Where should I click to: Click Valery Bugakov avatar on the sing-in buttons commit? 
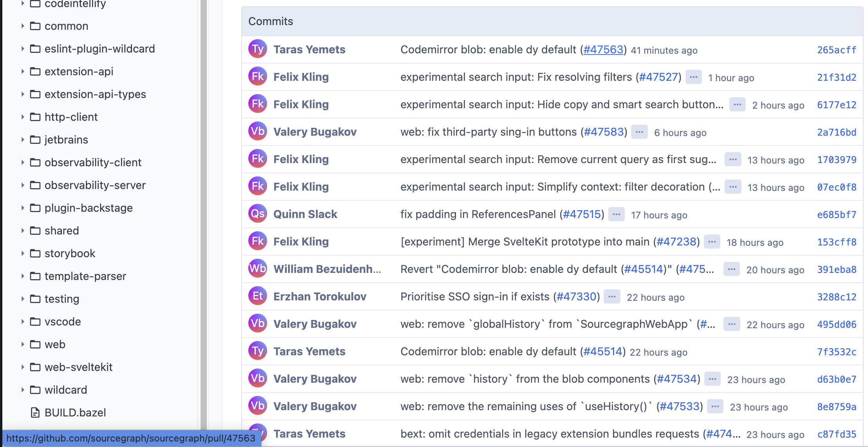[x=257, y=131]
